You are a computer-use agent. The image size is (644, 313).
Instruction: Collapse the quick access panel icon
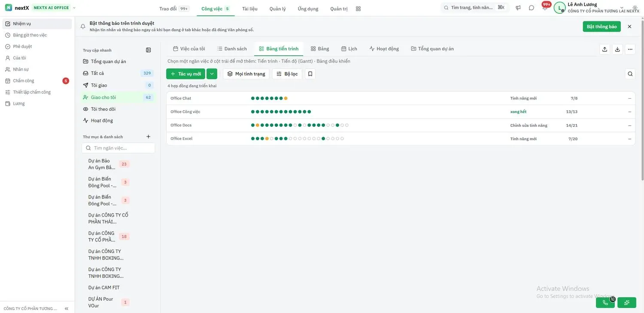[149, 50]
